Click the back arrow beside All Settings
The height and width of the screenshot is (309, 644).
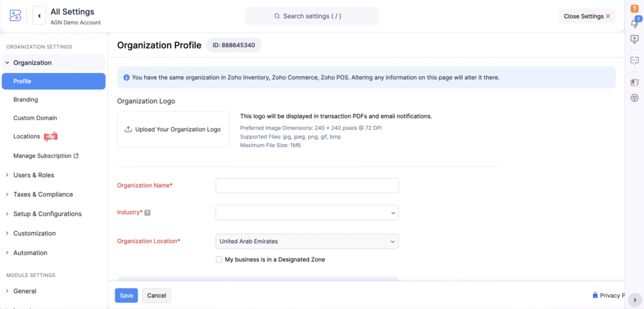38,16
